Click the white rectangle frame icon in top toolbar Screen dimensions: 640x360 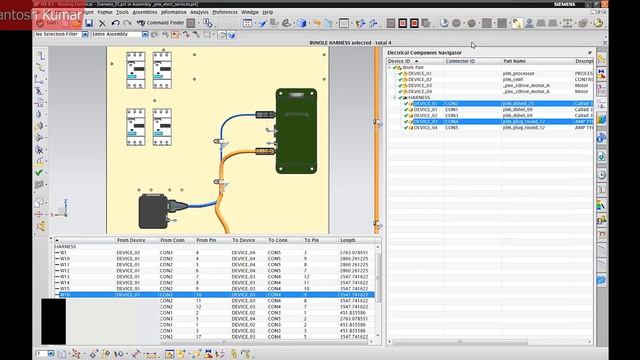[344, 23]
